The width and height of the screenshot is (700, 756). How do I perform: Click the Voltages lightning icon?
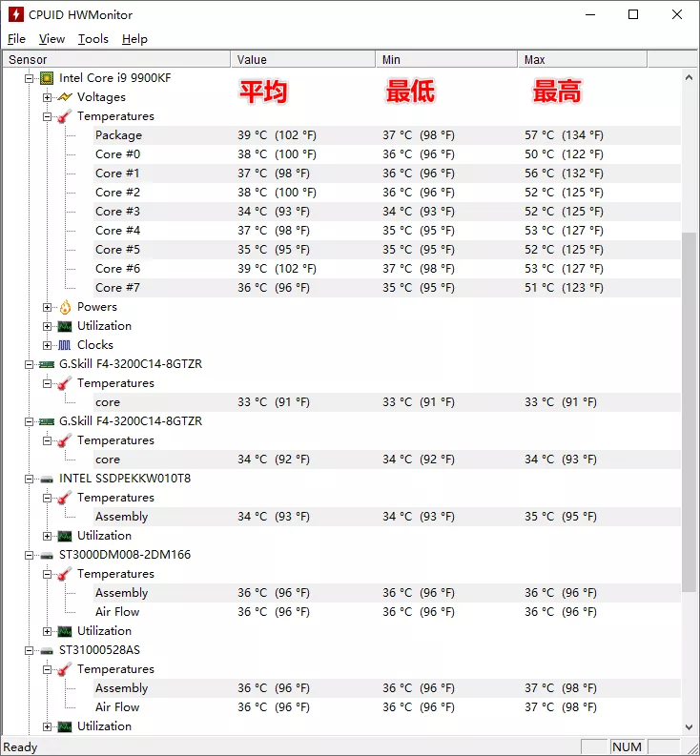coord(65,97)
